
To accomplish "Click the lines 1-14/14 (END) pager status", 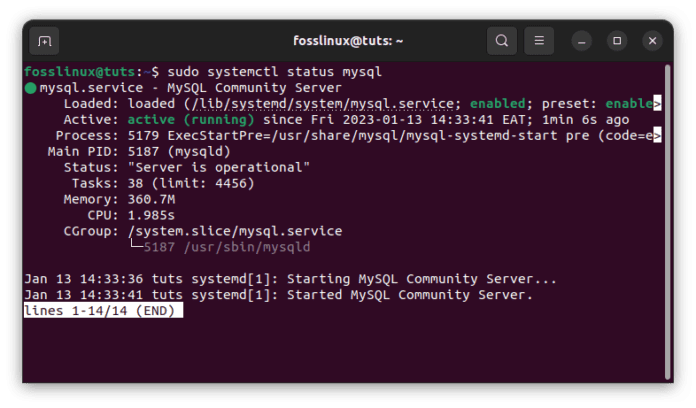I will point(103,311).
